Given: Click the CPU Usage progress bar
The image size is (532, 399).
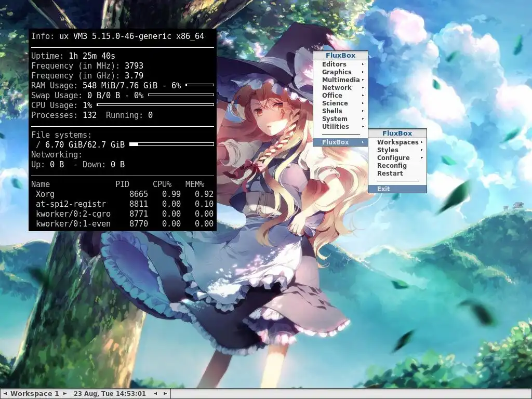Looking at the screenshot, I should [155, 105].
